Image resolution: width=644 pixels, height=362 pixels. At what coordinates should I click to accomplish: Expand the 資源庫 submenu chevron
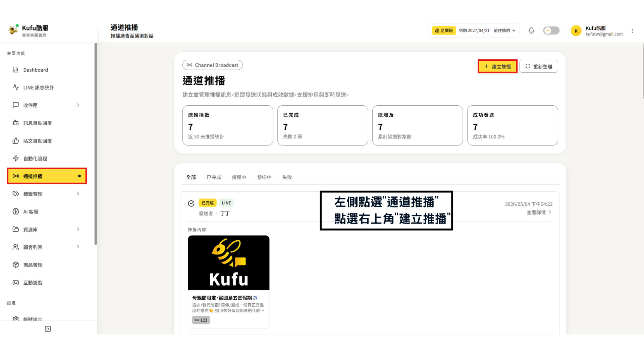point(78,229)
